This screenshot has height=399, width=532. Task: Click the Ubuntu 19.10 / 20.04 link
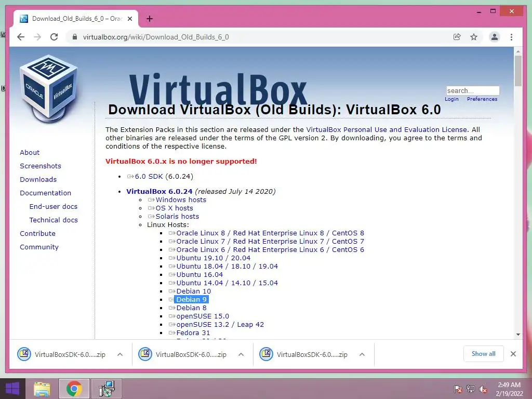click(213, 258)
